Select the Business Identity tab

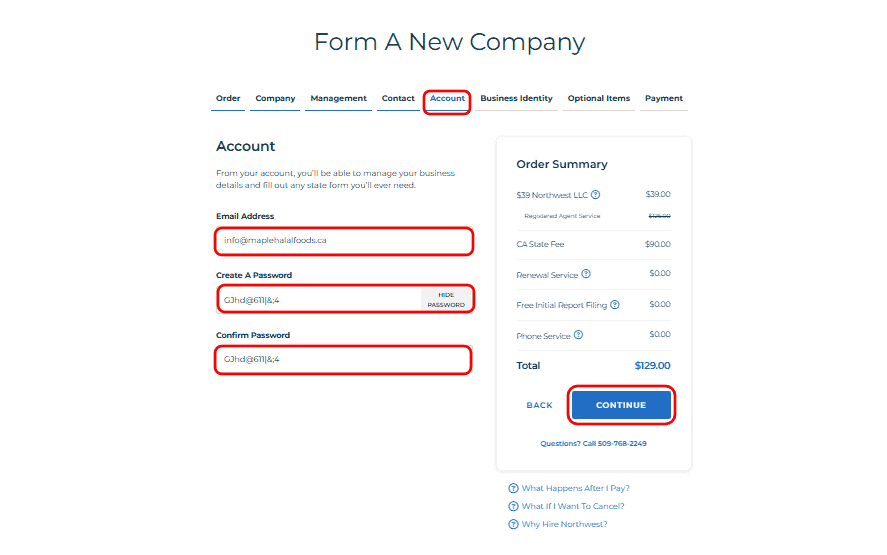pos(516,98)
